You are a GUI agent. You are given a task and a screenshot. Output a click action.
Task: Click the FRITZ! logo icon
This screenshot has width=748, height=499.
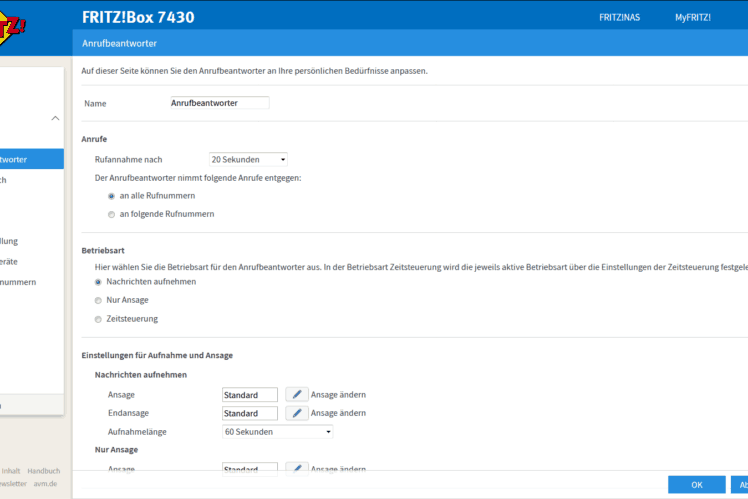(x=12, y=29)
